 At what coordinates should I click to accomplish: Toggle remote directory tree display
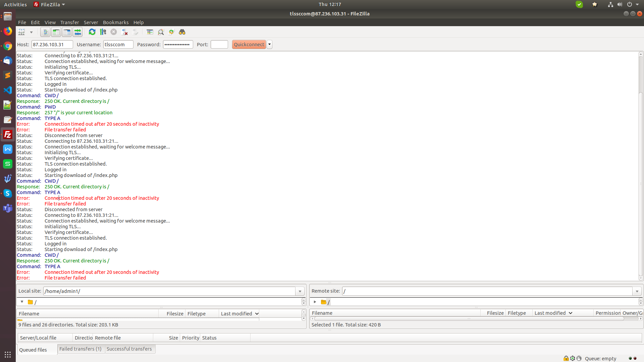67,32
